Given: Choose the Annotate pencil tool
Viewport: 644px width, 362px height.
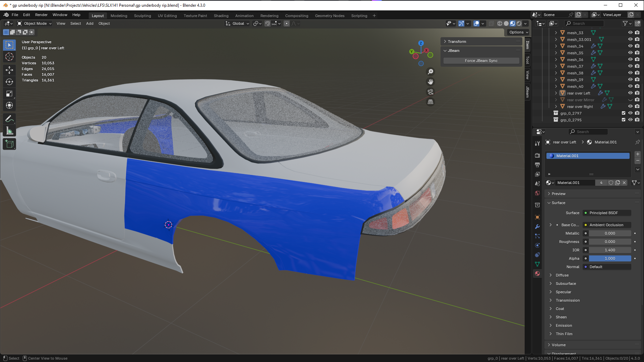Looking at the screenshot, I should point(9,119).
